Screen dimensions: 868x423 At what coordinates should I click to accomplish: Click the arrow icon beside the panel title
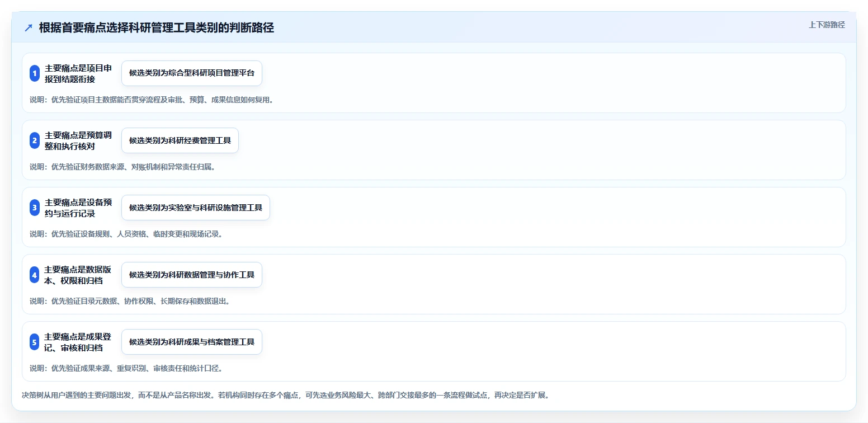29,28
